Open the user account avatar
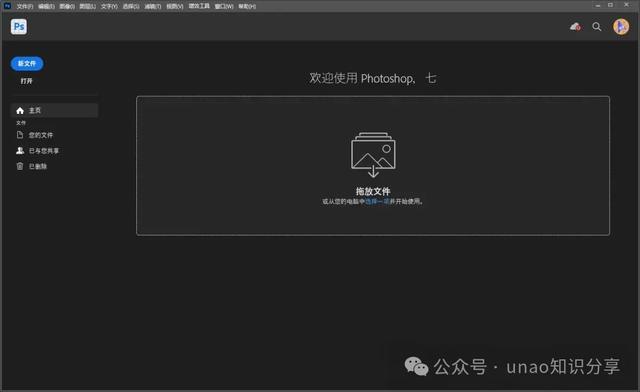The width and height of the screenshot is (640, 392). pos(621,27)
